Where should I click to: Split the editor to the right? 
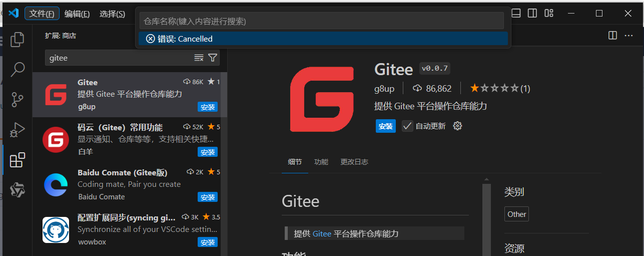(x=612, y=35)
